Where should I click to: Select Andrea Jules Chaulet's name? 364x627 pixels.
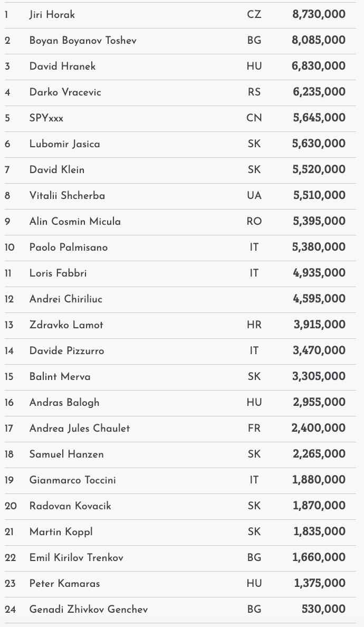[79, 429]
